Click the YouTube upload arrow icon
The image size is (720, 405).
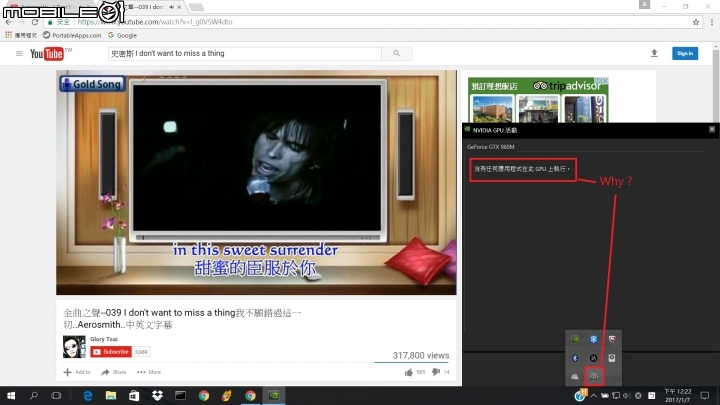coord(654,53)
